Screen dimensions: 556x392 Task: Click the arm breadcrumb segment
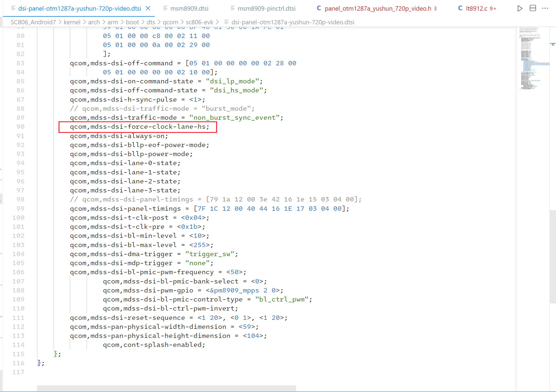[x=113, y=22]
